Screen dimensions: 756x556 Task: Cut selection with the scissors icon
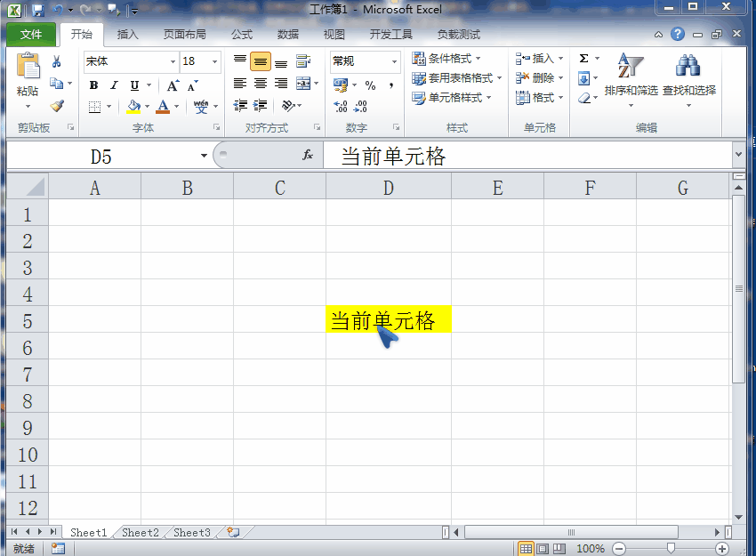56,61
